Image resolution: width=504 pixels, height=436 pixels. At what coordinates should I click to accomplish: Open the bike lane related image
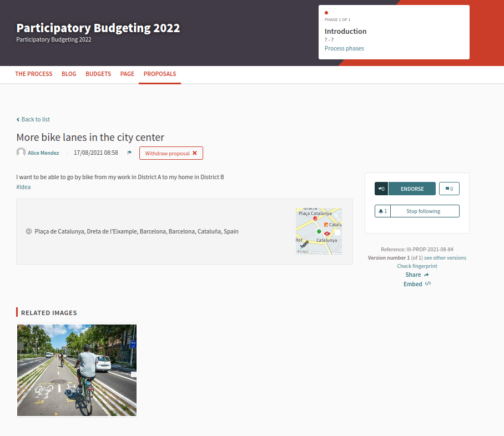click(x=77, y=370)
